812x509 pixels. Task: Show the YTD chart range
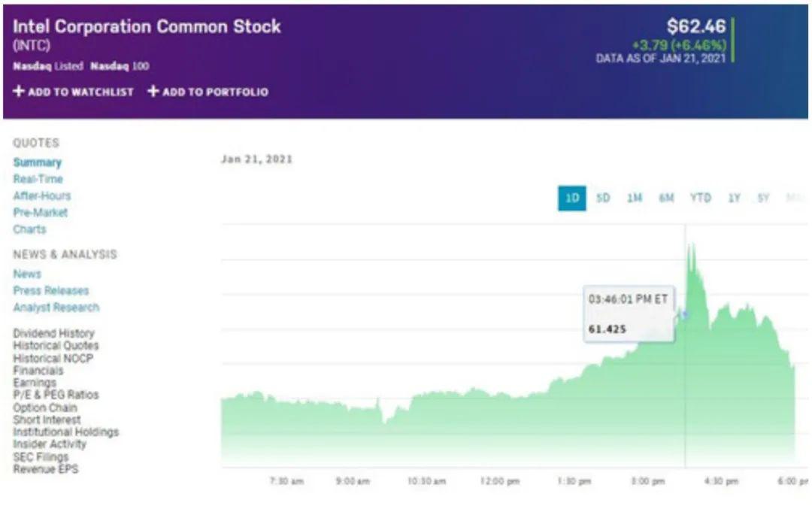pos(700,198)
